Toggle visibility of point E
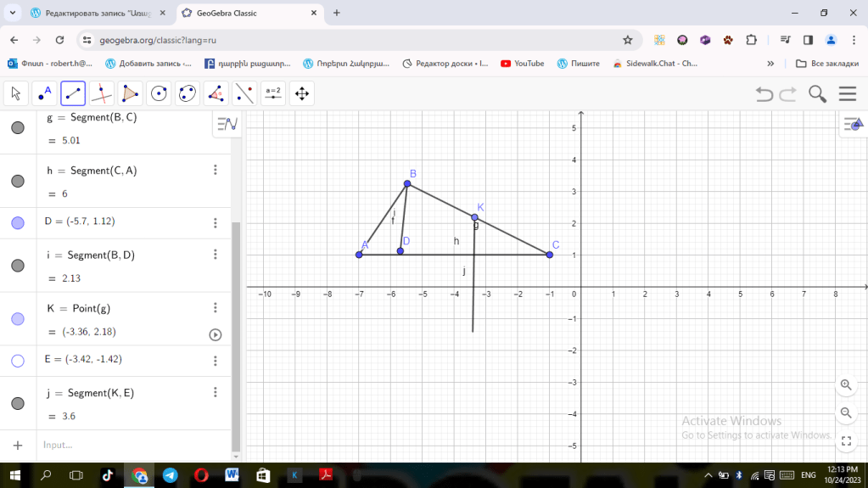868x488 pixels. 18,361
